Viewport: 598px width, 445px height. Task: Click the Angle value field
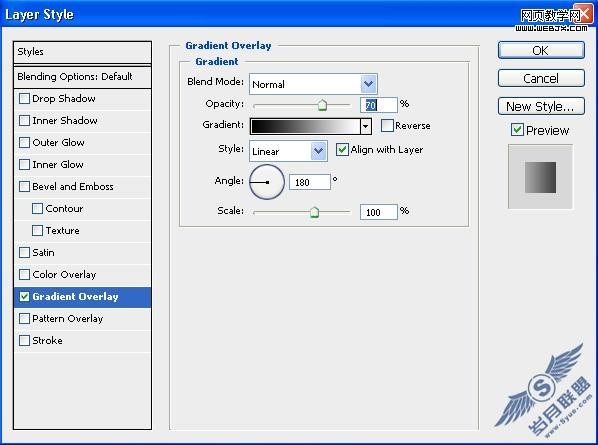point(310,182)
